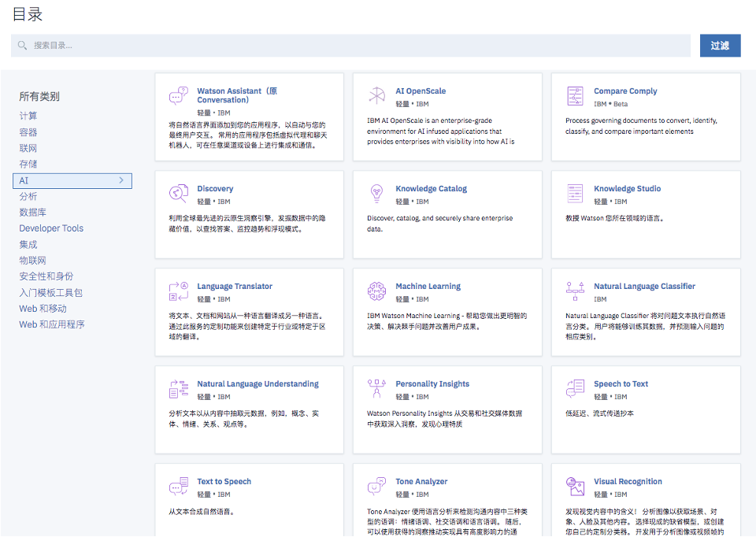Open the Language Translator title link
The image size is (756, 537).
(x=235, y=287)
